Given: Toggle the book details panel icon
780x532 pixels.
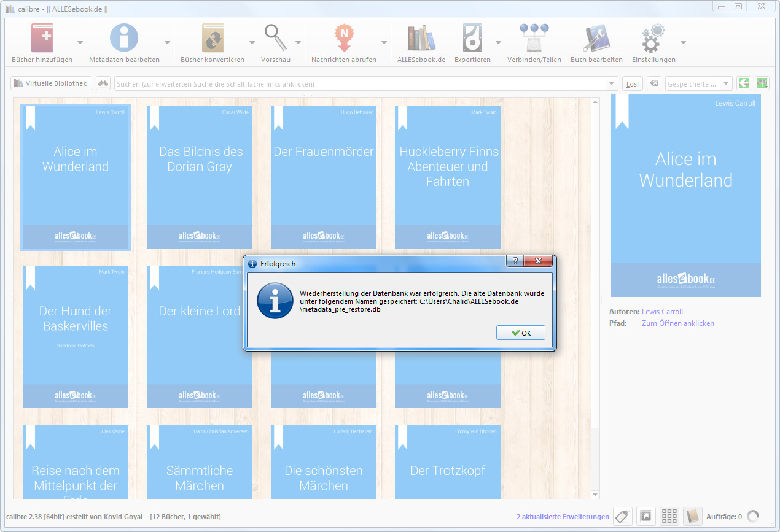Looking at the screenshot, I should pyautogui.click(x=693, y=517).
